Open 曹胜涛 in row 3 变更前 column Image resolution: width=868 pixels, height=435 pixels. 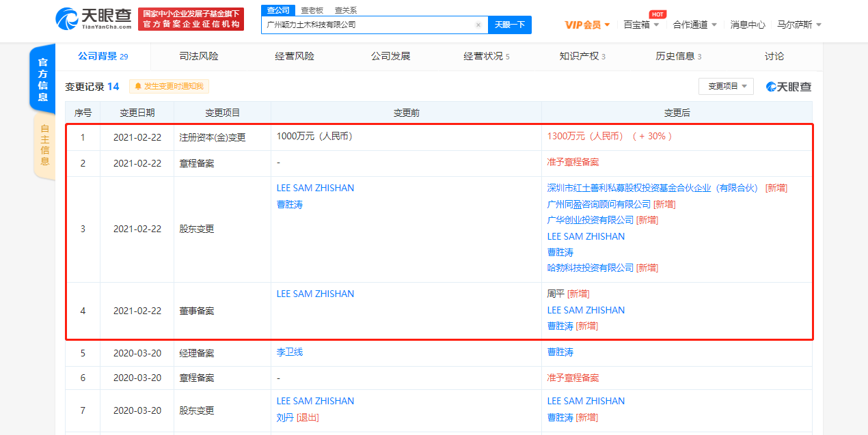point(289,204)
